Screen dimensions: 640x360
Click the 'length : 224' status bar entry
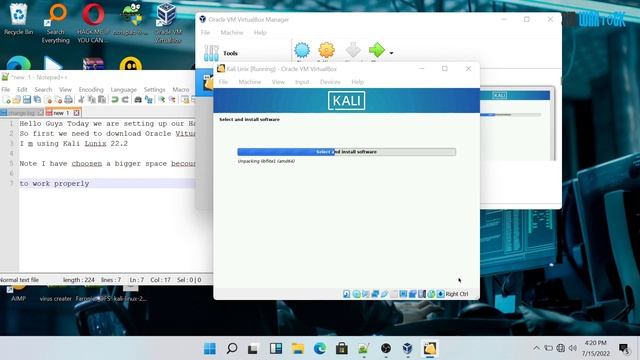click(x=78, y=280)
